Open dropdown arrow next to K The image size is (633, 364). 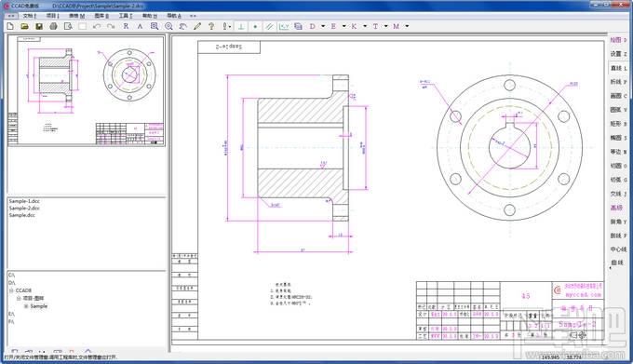click(365, 26)
